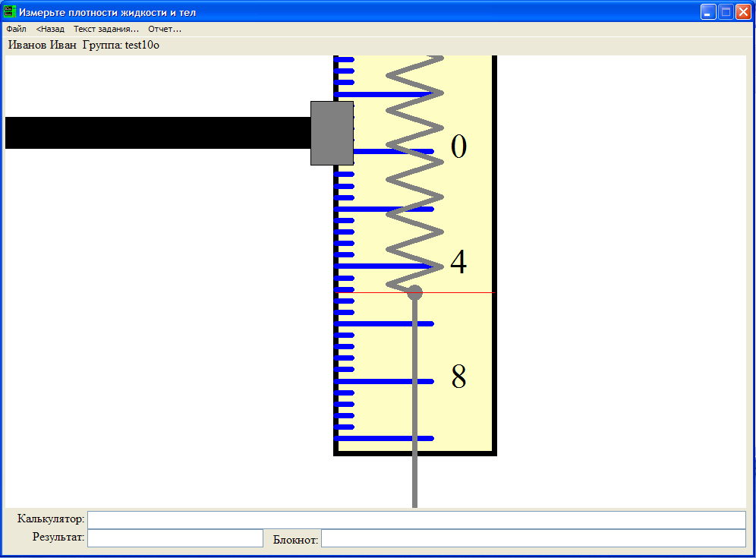Click into the Результат input field

[175, 538]
